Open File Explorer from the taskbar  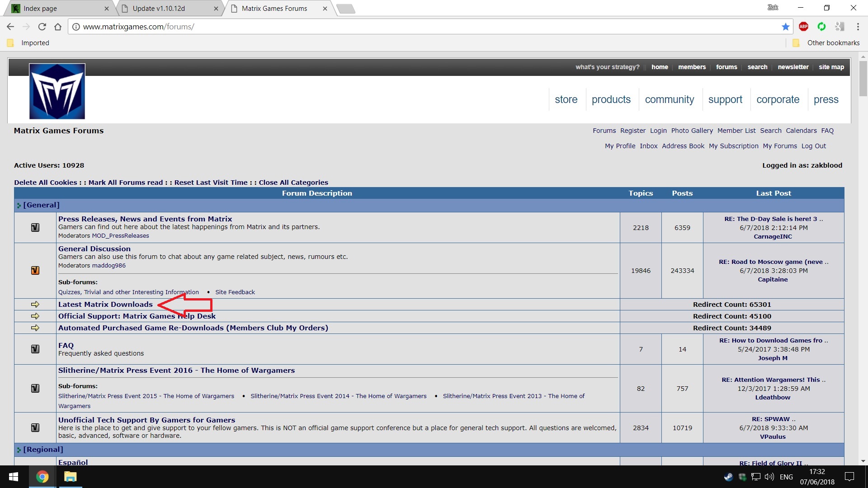point(70,477)
